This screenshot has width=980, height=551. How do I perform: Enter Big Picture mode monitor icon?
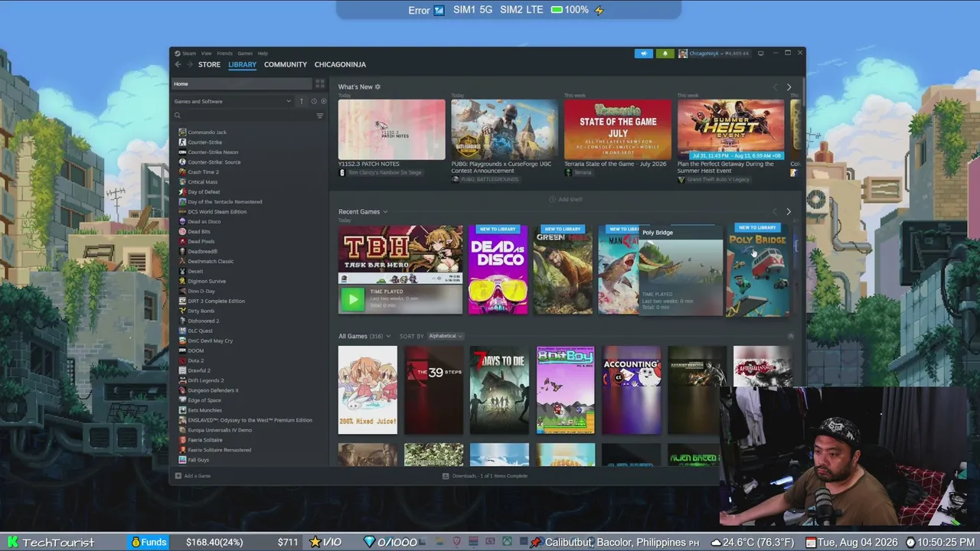tap(760, 54)
